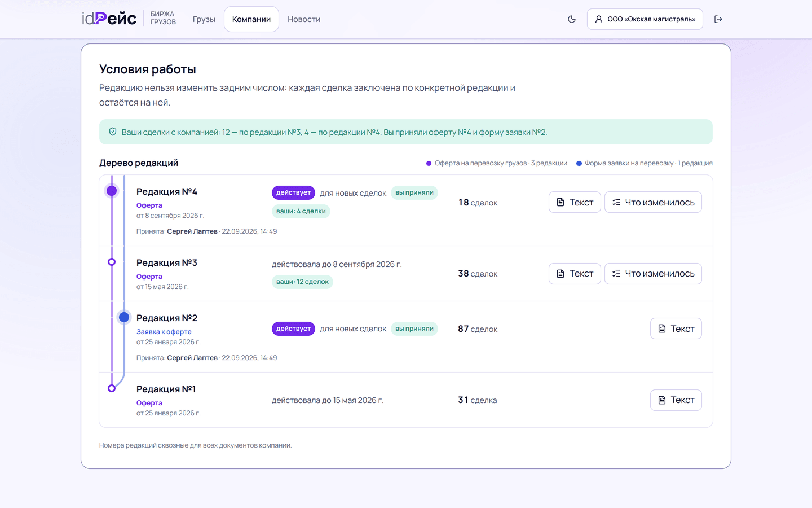Viewport: 812px width, 508px height.
Task: Click the ваши: 12 сделок badge
Action: 302,282
